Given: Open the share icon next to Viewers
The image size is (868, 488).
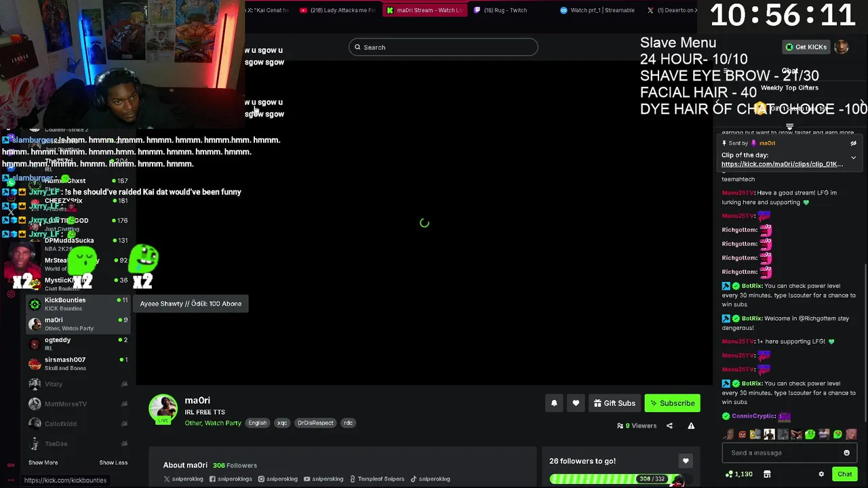Looking at the screenshot, I should point(669,426).
